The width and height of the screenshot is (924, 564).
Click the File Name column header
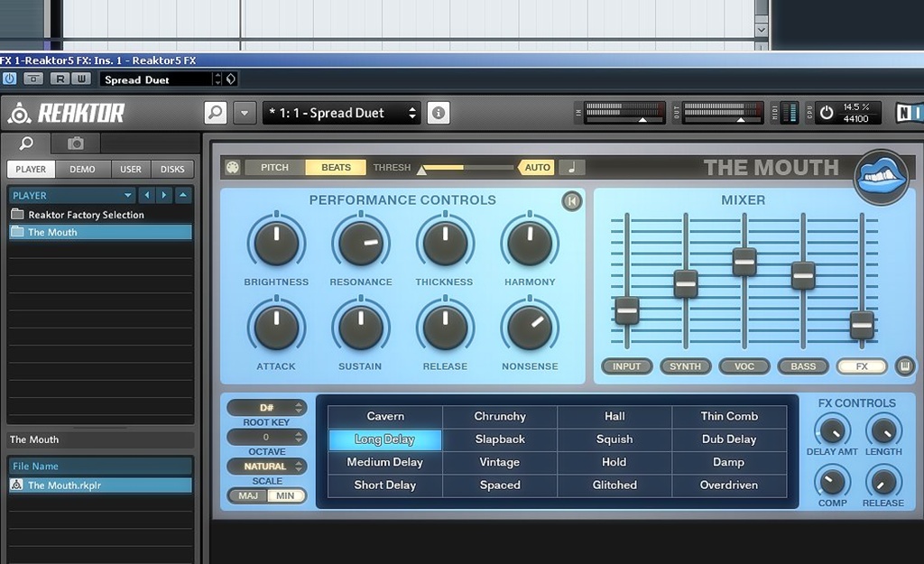[x=100, y=467]
